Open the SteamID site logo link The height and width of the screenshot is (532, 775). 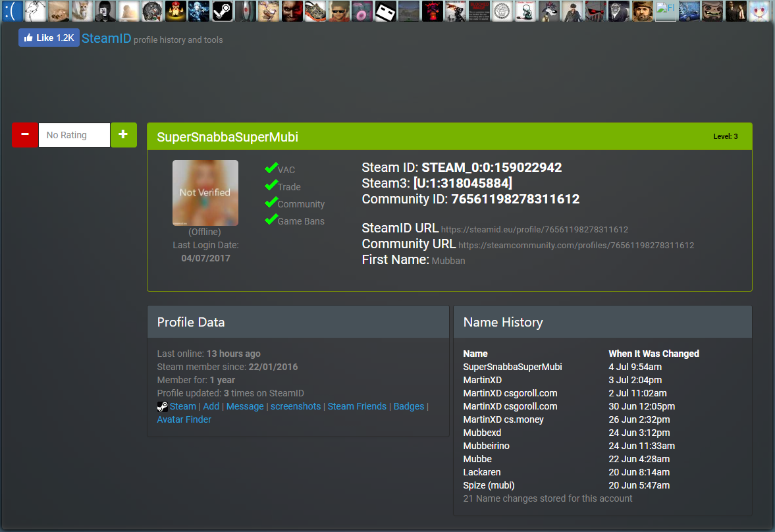pos(106,38)
